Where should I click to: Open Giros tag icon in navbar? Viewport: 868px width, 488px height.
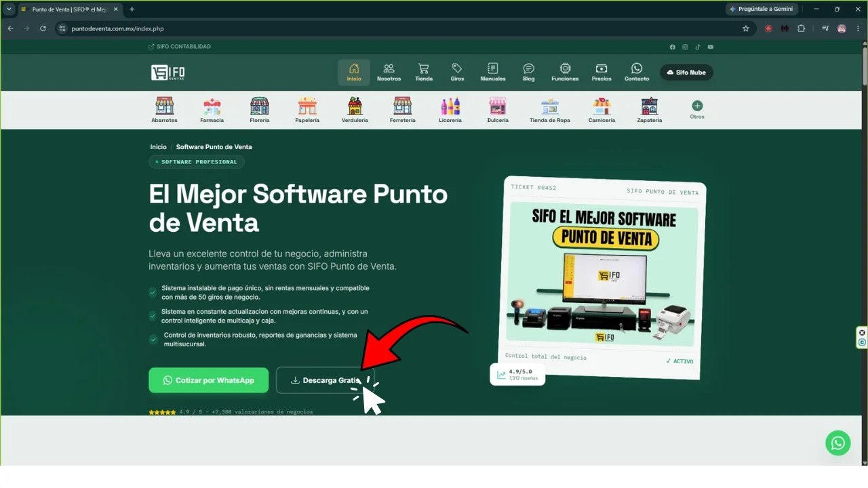pyautogui.click(x=457, y=73)
